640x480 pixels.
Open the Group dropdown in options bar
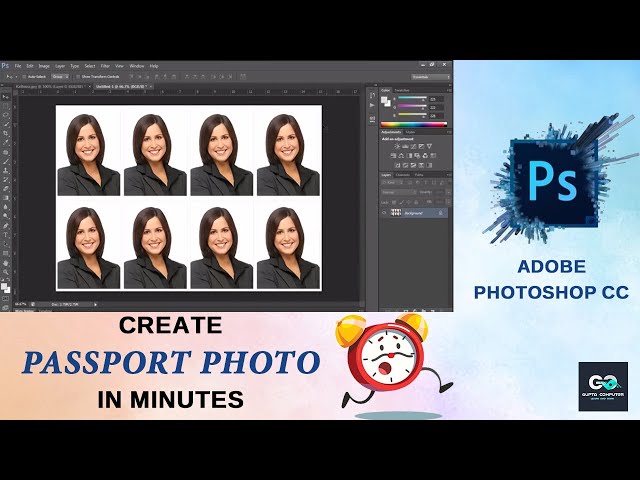[x=60, y=77]
